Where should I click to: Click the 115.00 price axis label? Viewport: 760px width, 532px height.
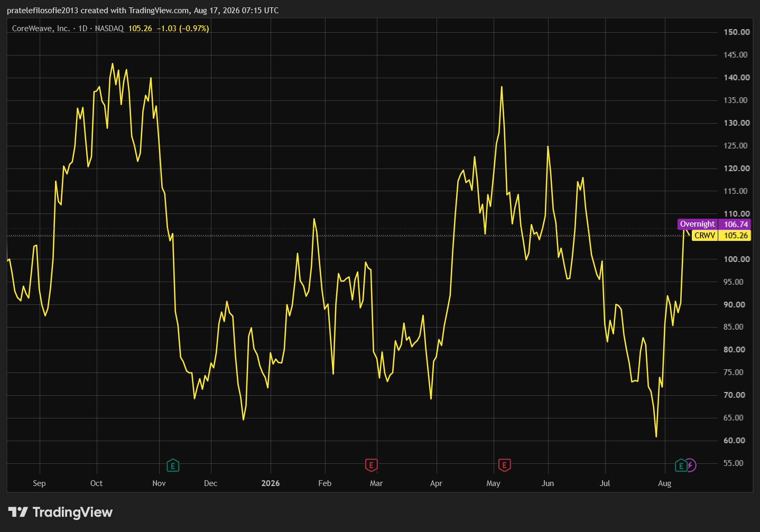[737, 191]
